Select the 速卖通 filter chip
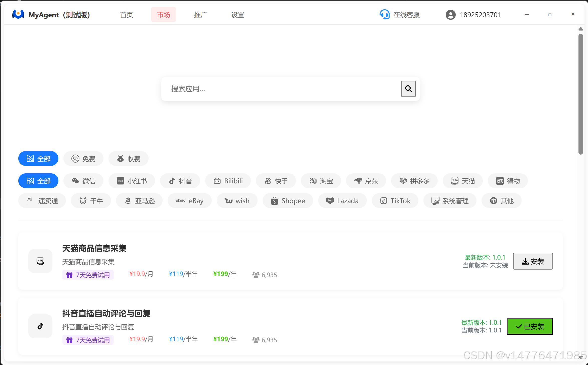The image size is (588, 365). [x=42, y=201]
